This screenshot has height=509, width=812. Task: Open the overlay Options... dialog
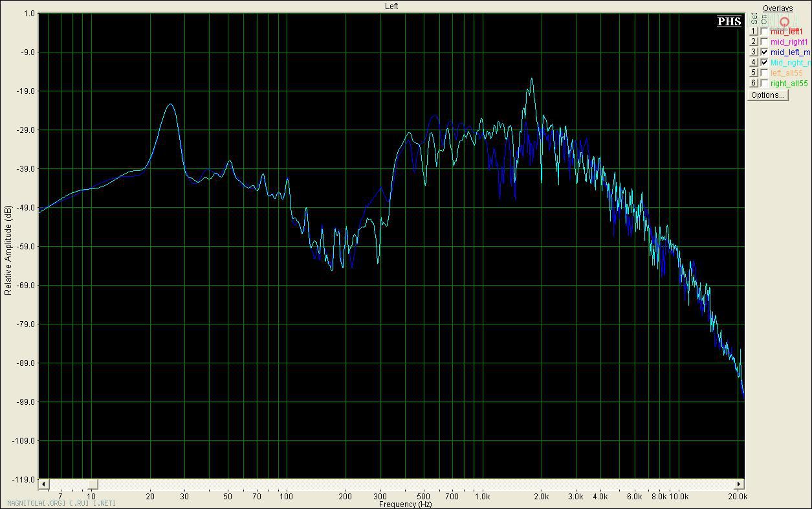[767, 95]
